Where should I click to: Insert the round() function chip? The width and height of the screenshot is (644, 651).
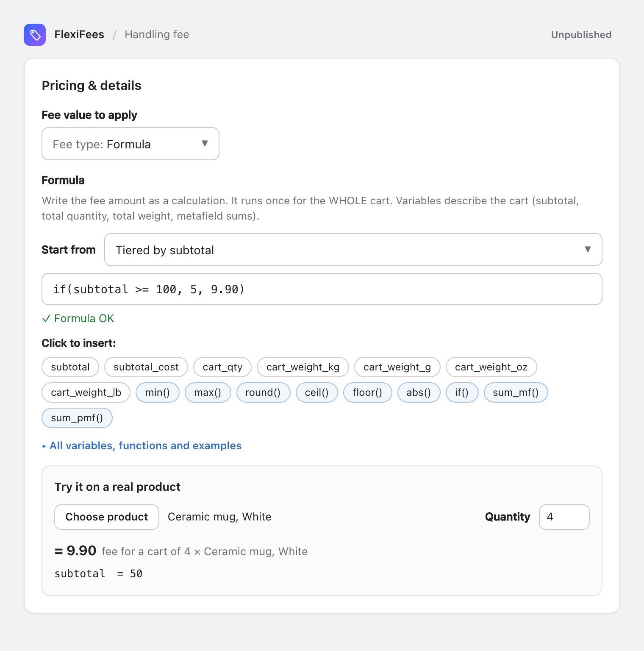(x=263, y=392)
